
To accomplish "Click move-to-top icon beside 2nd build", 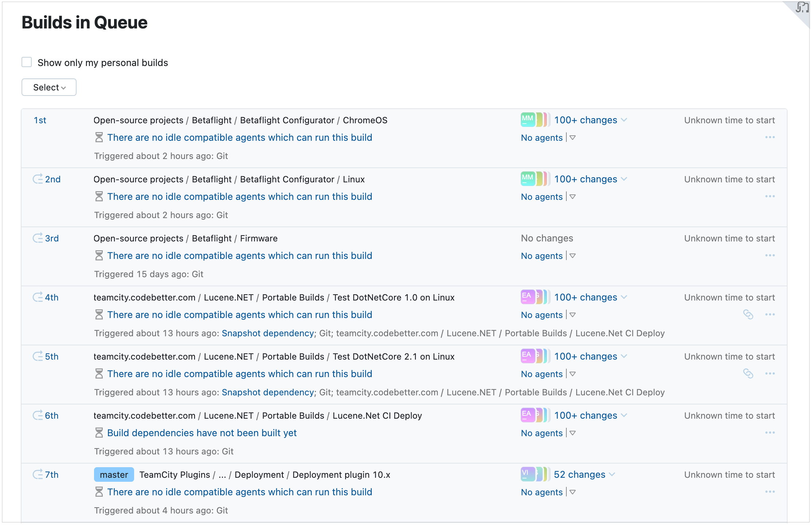I will click(38, 179).
